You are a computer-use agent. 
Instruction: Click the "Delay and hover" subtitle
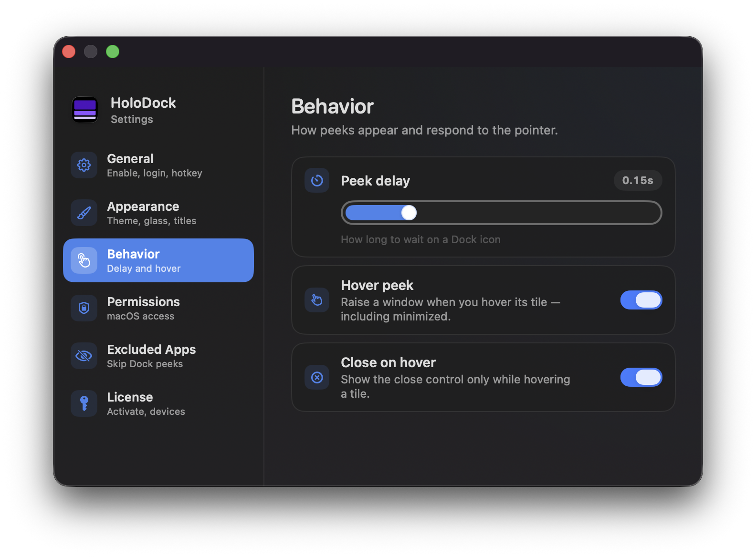tap(144, 268)
